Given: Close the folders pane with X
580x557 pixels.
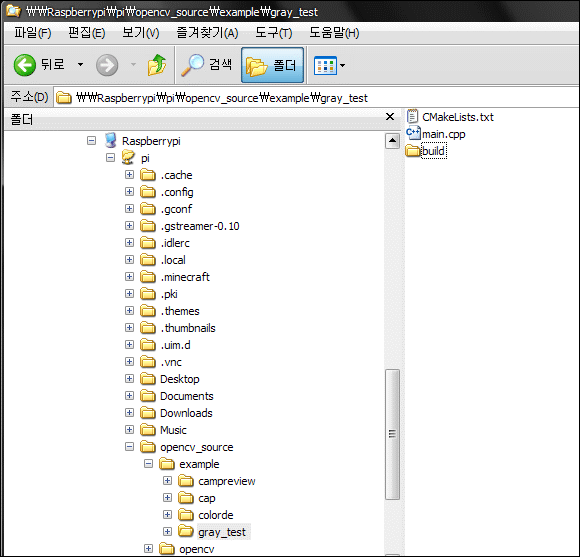Looking at the screenshot, I should (390, 117).
